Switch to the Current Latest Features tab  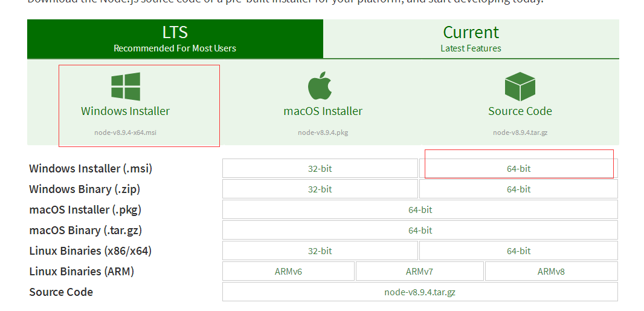(471, 39)
